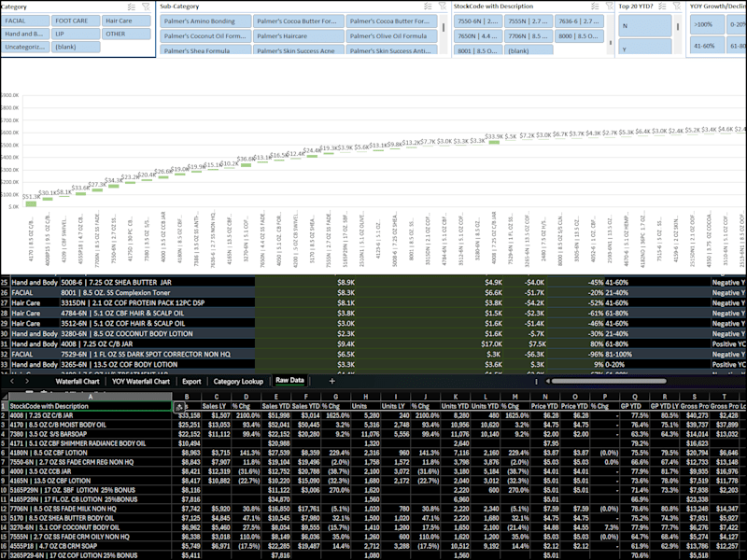
Task: Select the 7636-6 stock code slicer item
Action: (579, 21)
